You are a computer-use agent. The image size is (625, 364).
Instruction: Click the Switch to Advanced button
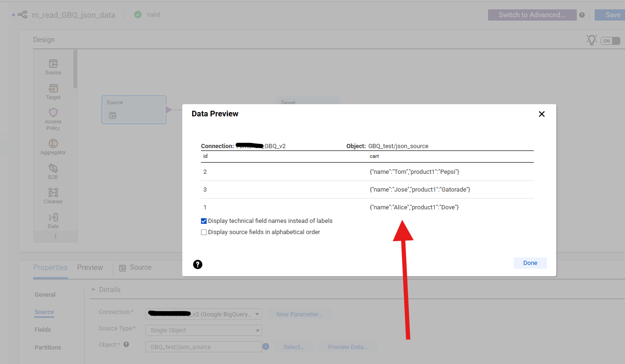(532, 15)
